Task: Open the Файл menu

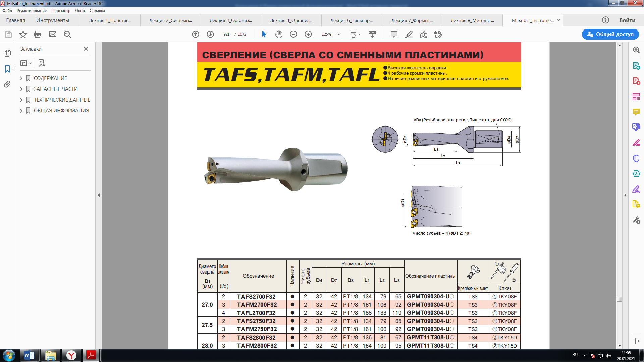Action: point(7,11)
